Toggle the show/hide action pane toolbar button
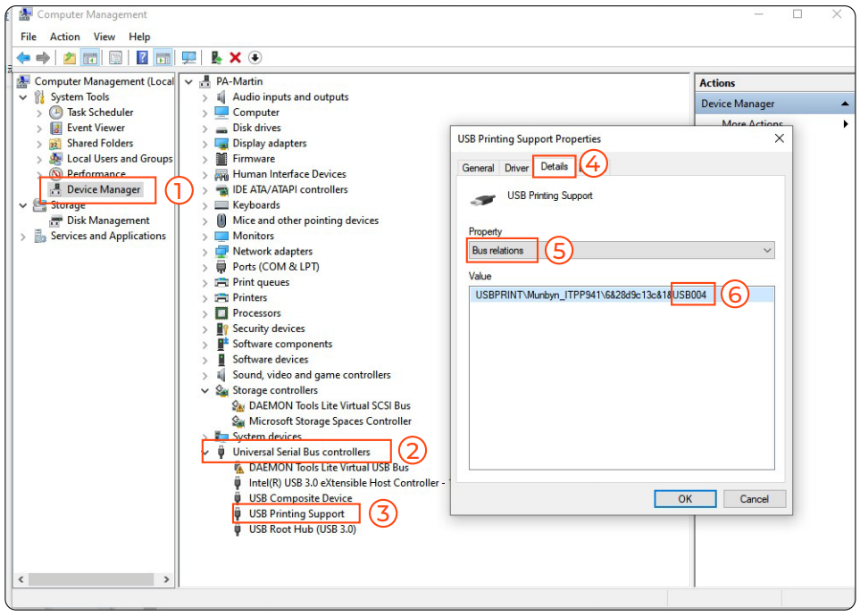The height and width of the screenshot is (616, 860). tap(163, 58)
